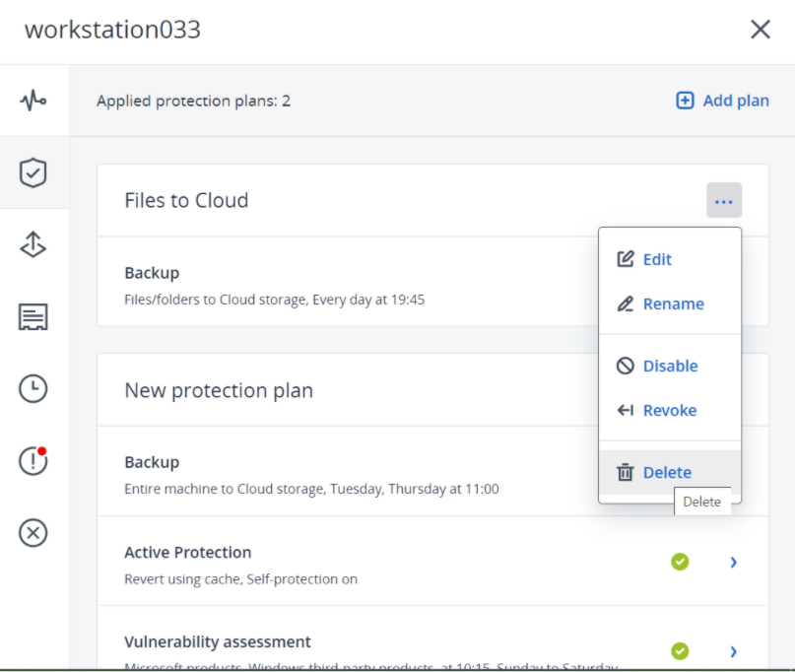Open the details list sidebar icon
795x672 pixels.
[33, 317]
